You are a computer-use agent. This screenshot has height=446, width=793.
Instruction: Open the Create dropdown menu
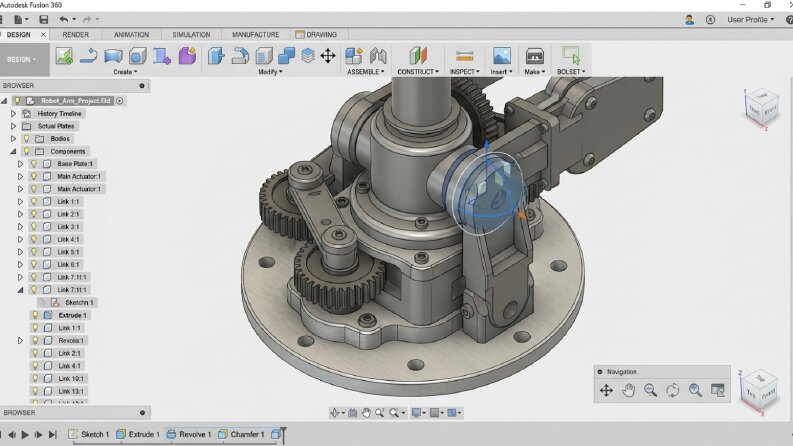[125, 72]
